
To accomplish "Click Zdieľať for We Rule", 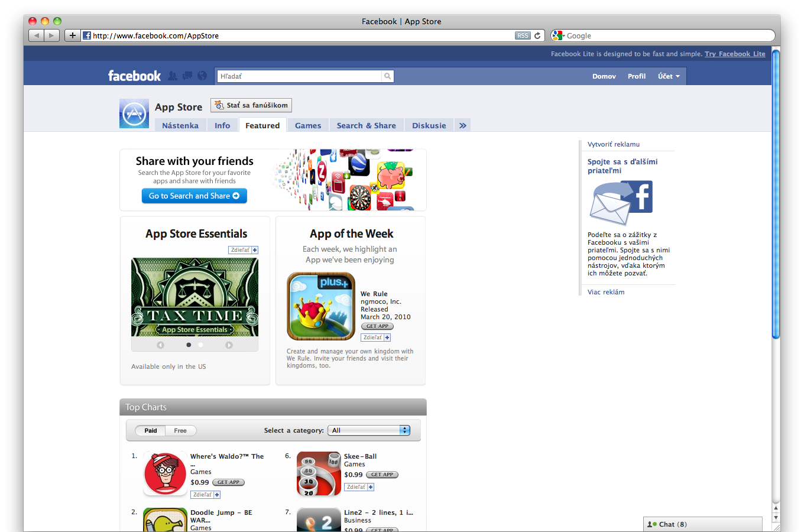I will pyautogui.click(x=376, y=338).
